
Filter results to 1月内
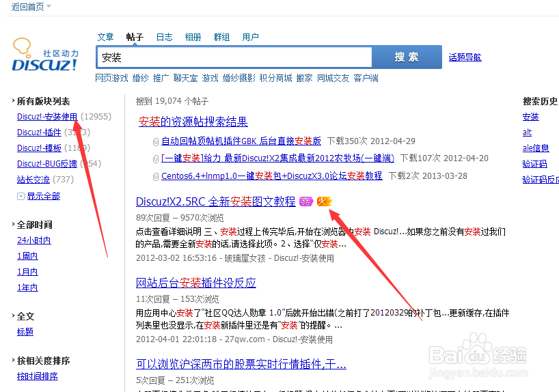[x=27, y=272]
